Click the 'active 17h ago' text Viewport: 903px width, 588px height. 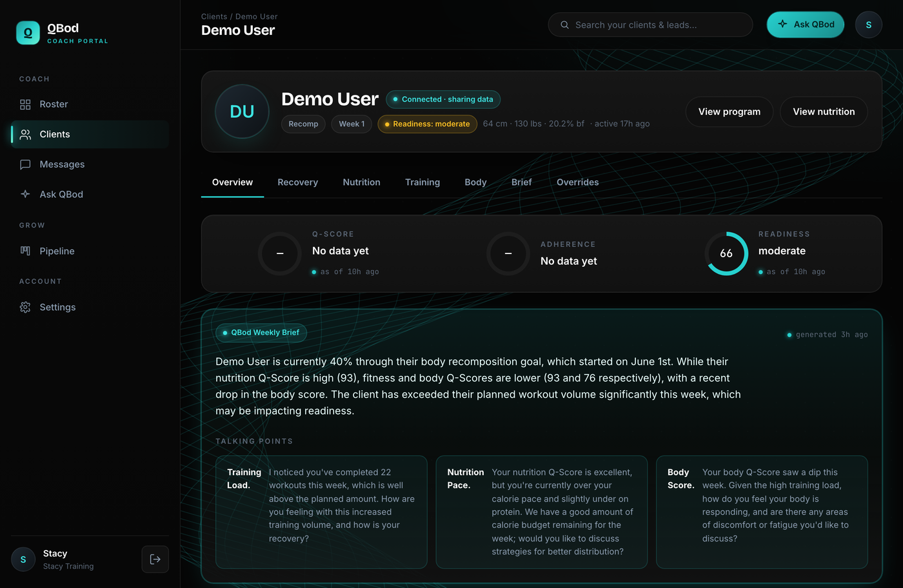coord(622,124)
